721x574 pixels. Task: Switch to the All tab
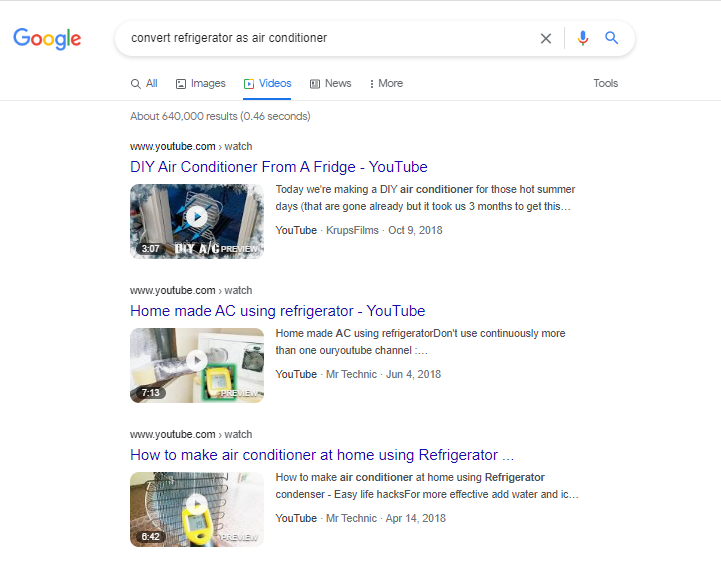coord(144,84)
